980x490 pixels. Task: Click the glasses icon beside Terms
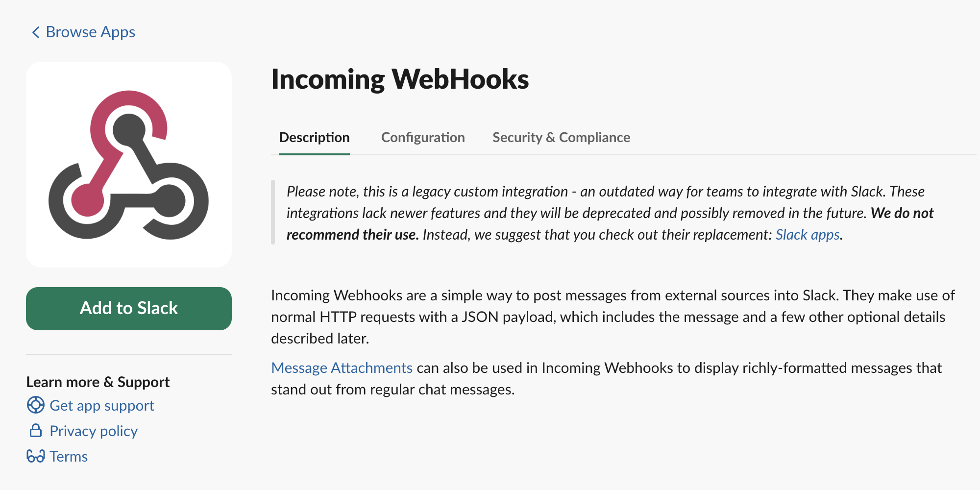36,456
